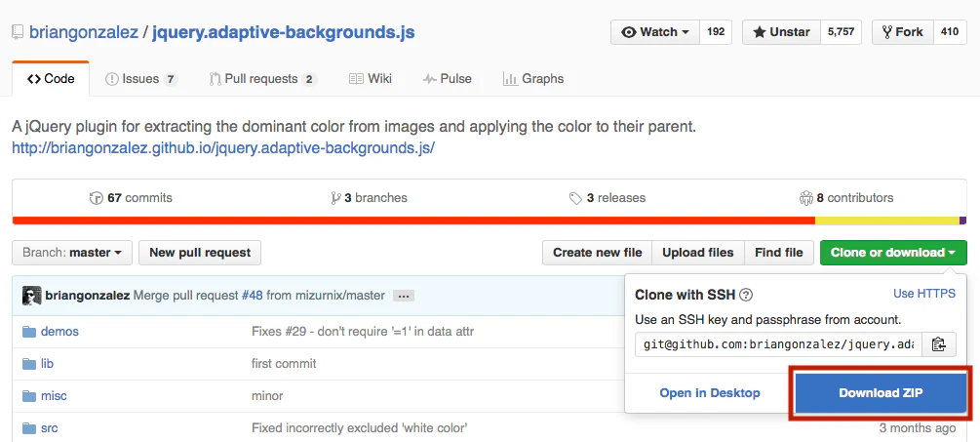Click briangonzalez author name in commit bar
980x442 pixels.
click(88, 295)
